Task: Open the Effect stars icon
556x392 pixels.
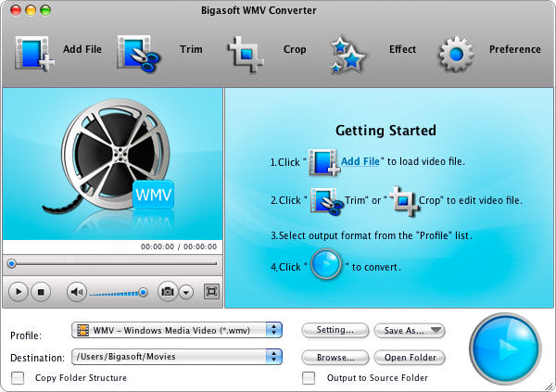Action: pos(347,55)
